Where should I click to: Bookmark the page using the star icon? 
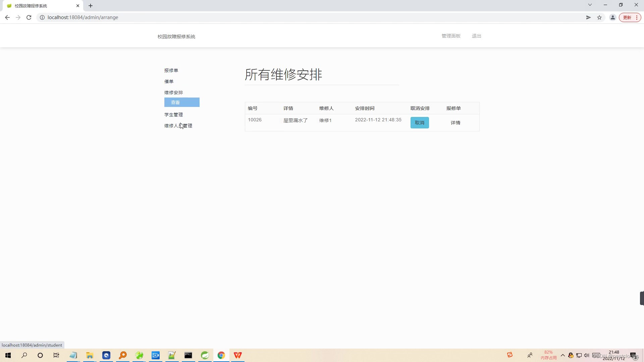[x=599, y=17]
